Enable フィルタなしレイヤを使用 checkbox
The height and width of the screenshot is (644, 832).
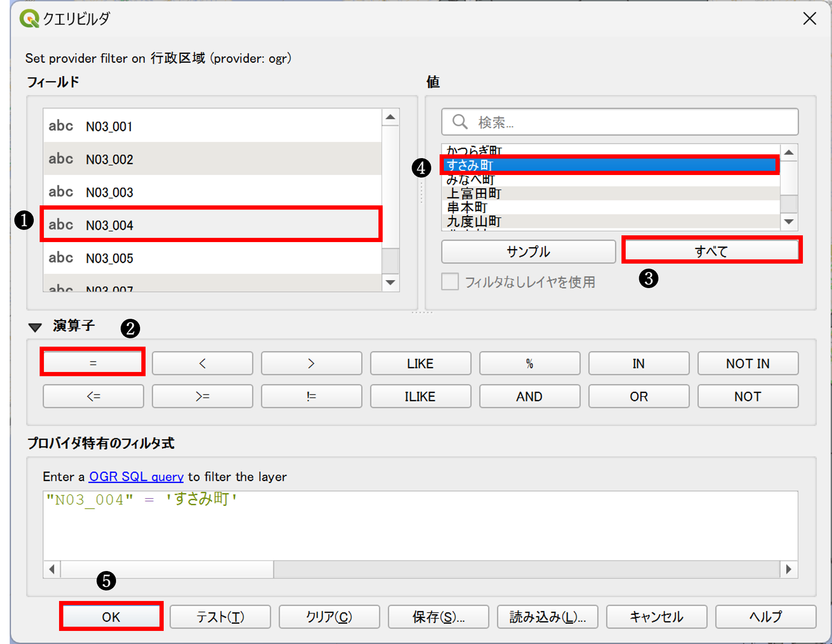click(x=450, y=282)
